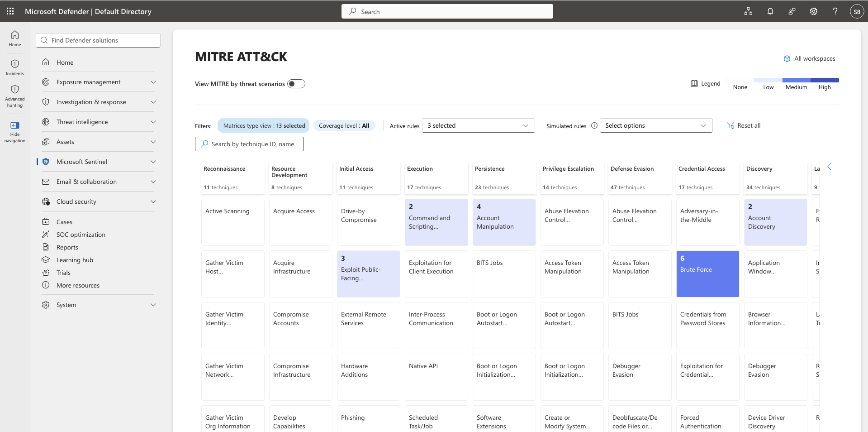This screenshot has width=868, height=432.
Task: Click the Legend button
Action: [706, 83]
